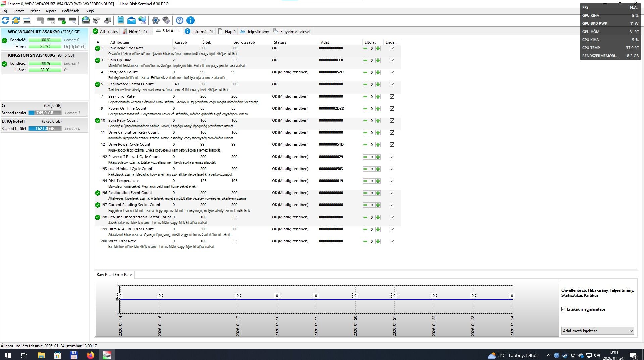Select the KINGSTON SNV3S1000G disk
This screenshot has width=644, height=360.
44,63
